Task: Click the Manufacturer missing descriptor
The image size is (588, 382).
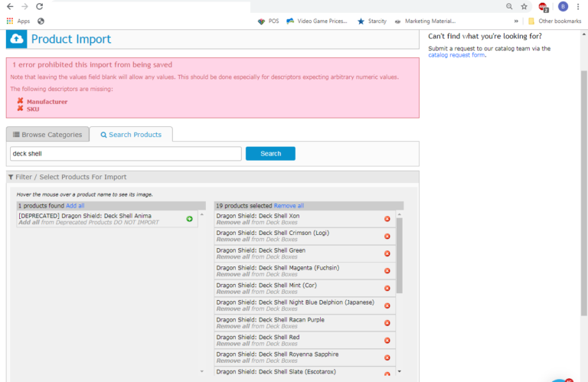Action: coord(47,102)
